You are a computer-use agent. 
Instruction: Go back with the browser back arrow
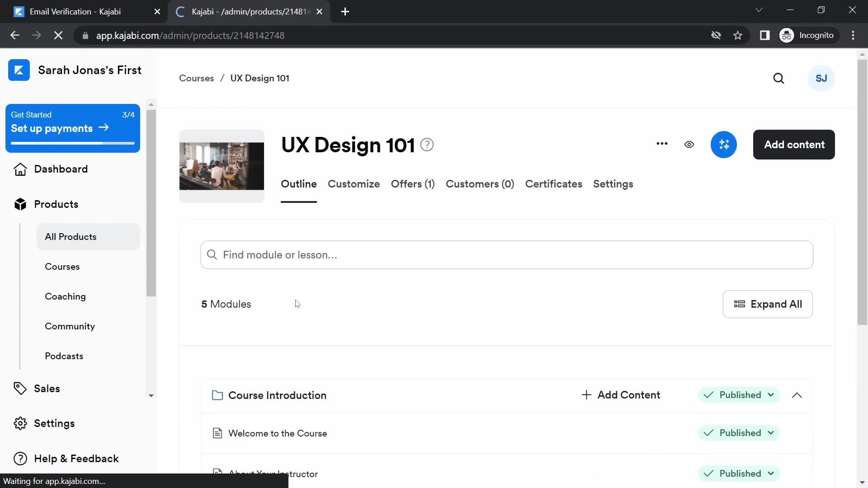(x=15, y=35)
